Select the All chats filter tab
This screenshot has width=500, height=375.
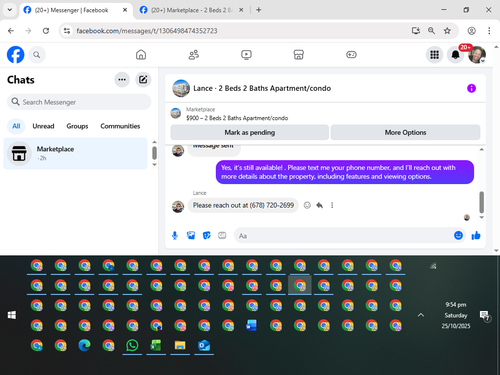pos(16,126)
